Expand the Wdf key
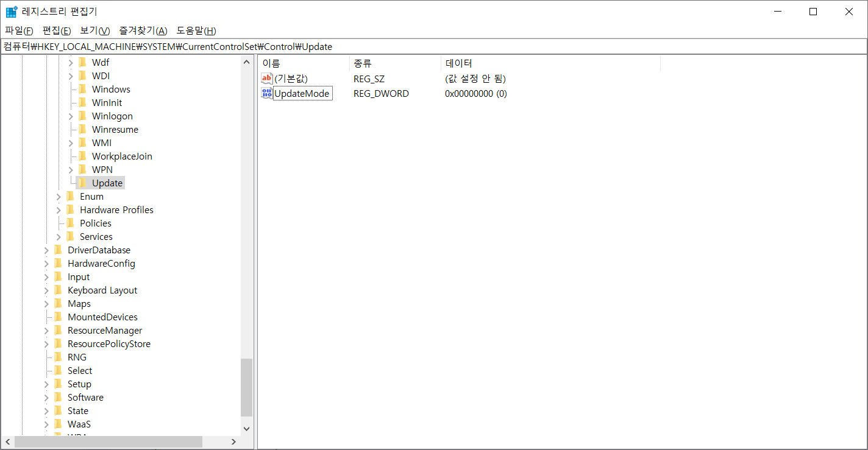Viewport: 868px width, 450px height. pos(71,63)
